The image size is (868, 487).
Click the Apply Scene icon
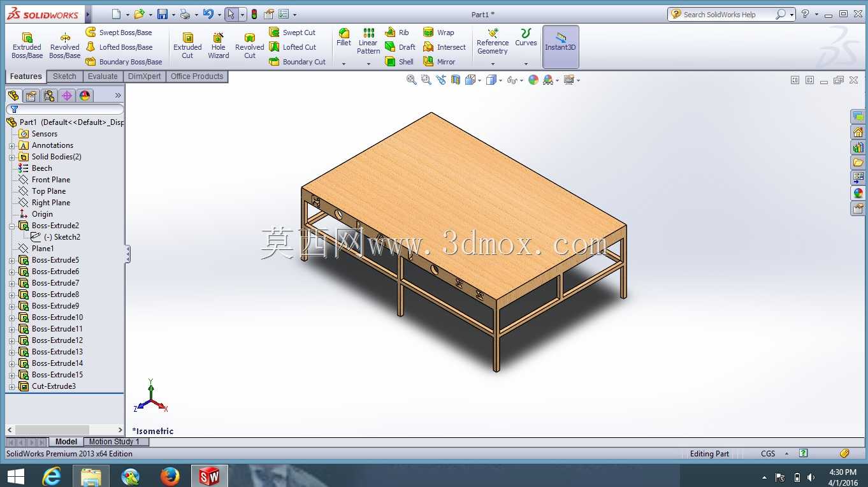(x=548, y=80)
